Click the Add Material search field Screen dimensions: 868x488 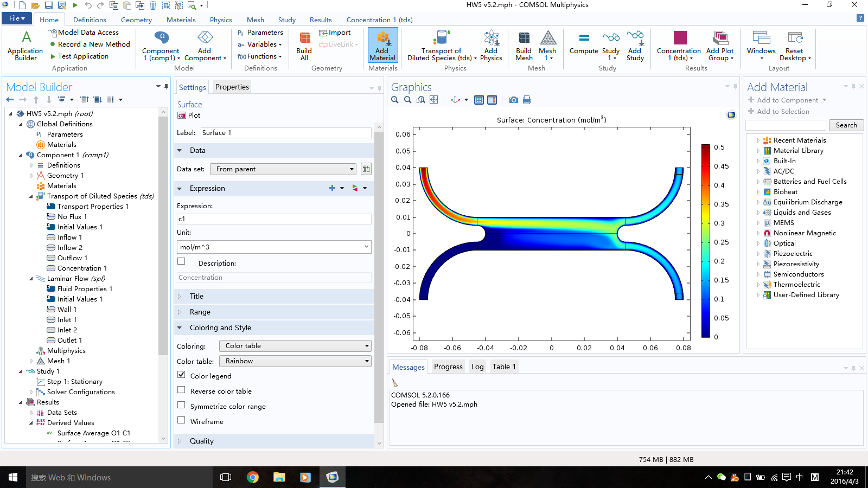tap(786, 125)
